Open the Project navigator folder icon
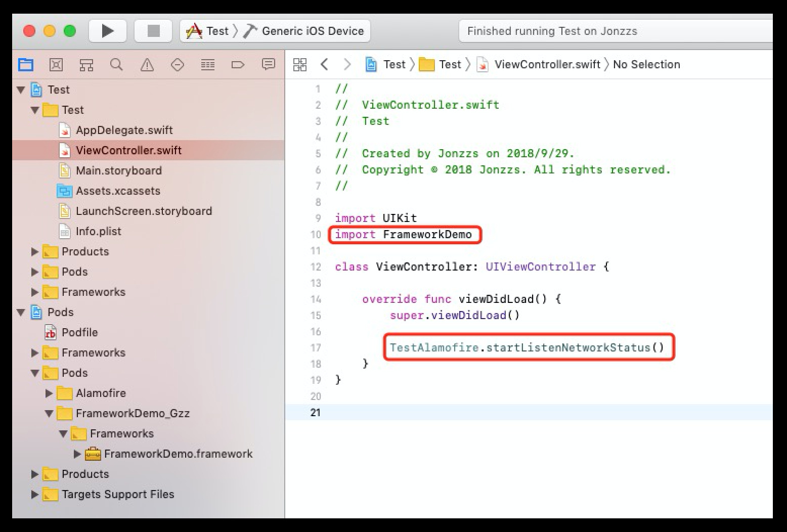Viewport: 787px width, 532px height. coord(26,65)
